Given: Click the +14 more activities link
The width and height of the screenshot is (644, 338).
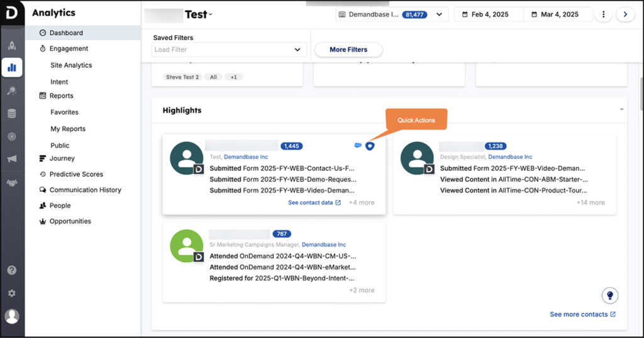Looking at the screenshot, I should tap(591, 203).
